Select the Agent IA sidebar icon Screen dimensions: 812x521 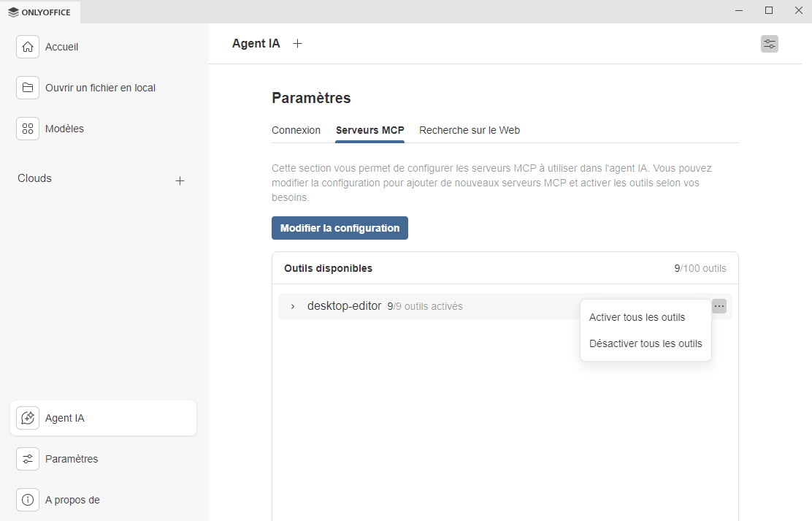[x=28, y=418]
